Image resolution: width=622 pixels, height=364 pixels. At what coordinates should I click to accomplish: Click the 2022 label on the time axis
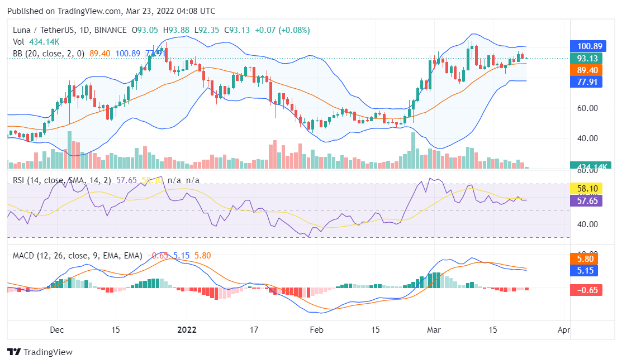(x=186, y=329)
